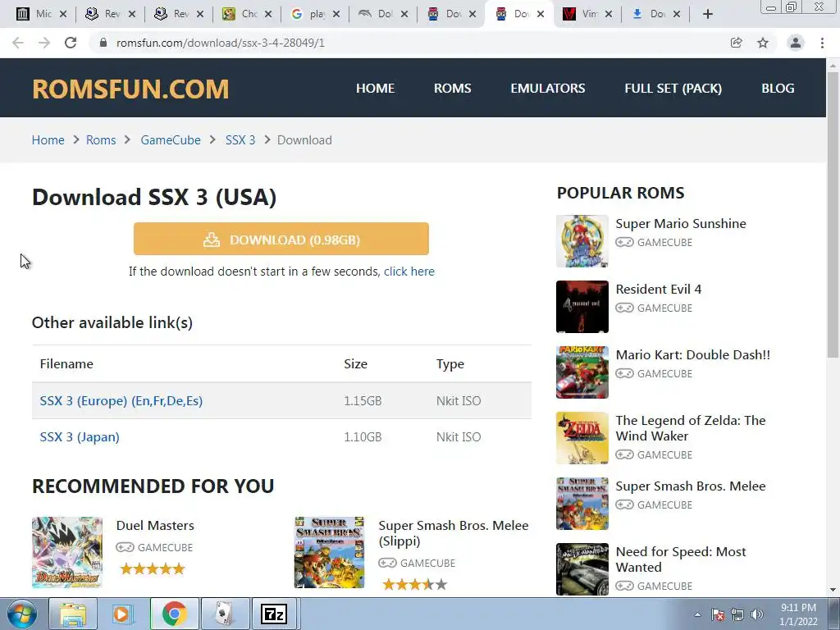
Task: Click the ROMSFUN.COM logo
Action: pos(130,89)
